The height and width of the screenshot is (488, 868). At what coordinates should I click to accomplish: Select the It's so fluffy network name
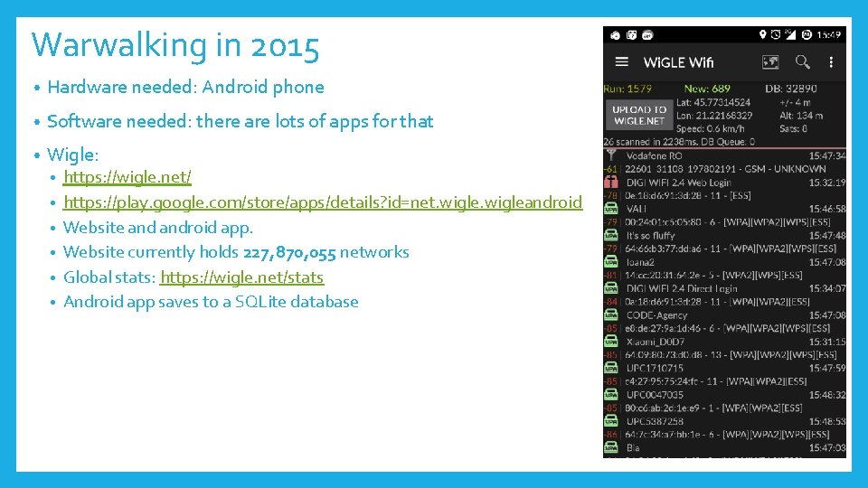650,236
